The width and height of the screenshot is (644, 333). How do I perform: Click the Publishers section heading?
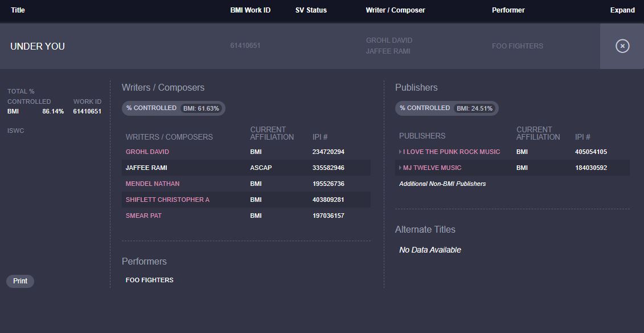pyautogui.click(x=416, y=88)
